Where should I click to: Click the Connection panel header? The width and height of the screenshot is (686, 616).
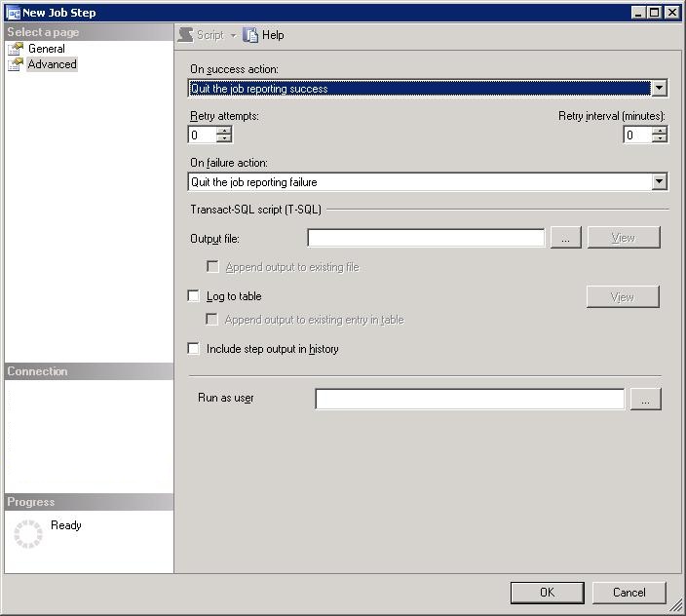pyautogui.click(x=90, y=371)
